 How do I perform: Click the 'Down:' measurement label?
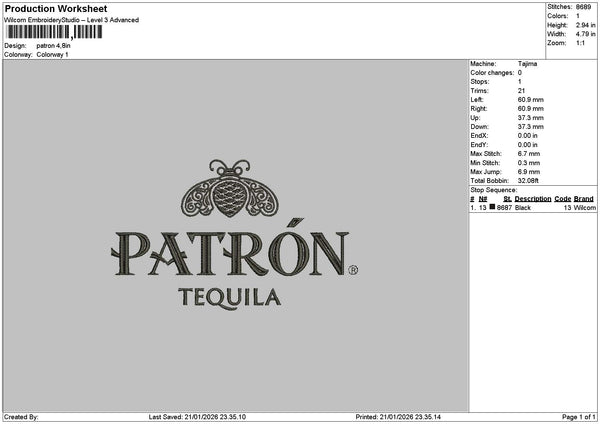point(479,127)
